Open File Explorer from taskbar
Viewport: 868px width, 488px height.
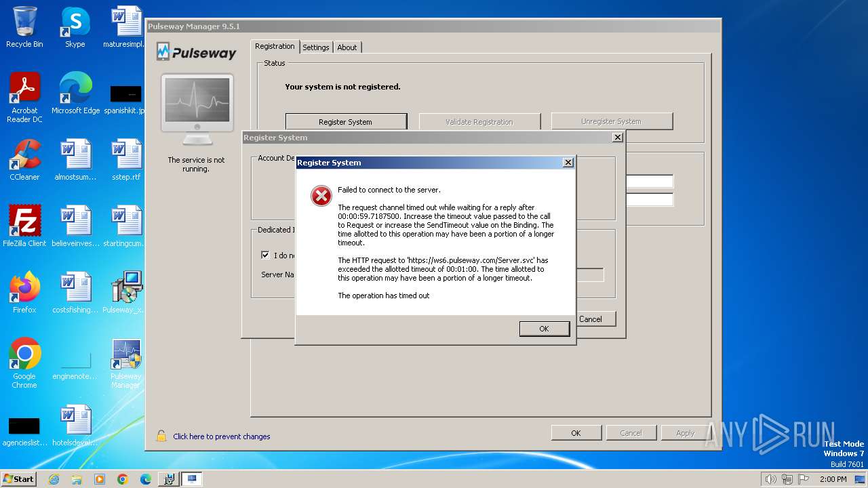pyautogui.click(x=77, y=479)
